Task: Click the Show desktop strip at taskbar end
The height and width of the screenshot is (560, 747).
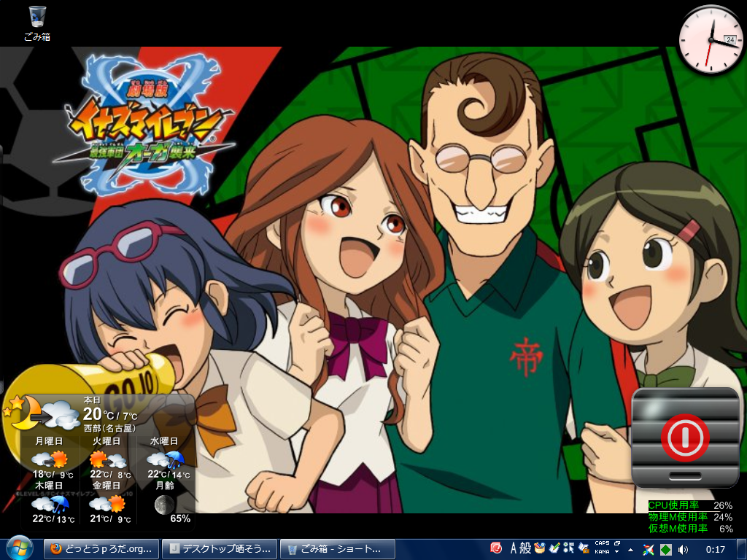Action: [x=742, y=549]
